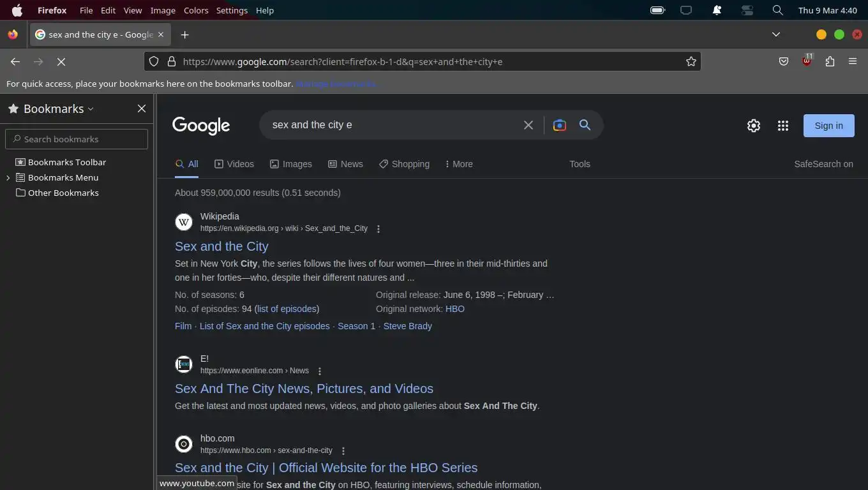The image size is (868, 490).
Task: Close the Google search tab
Action: coord(161,34)
